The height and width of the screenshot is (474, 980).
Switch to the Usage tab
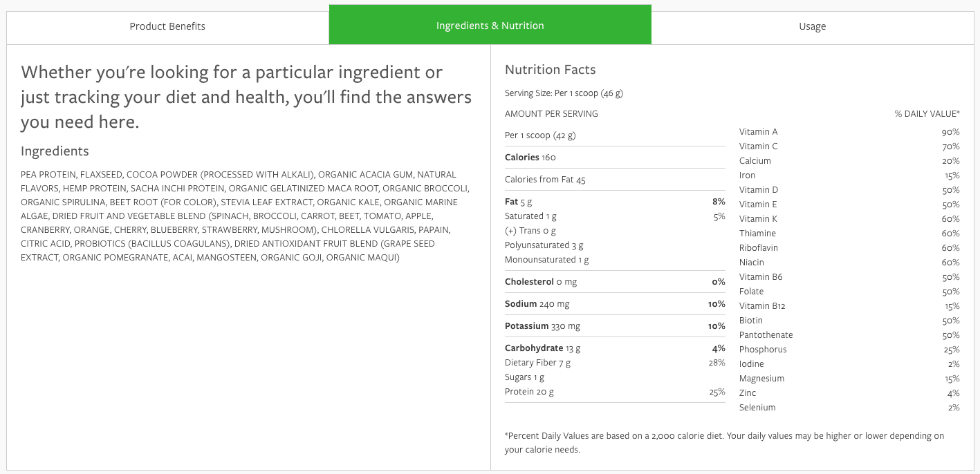click(x=812, y=26)
